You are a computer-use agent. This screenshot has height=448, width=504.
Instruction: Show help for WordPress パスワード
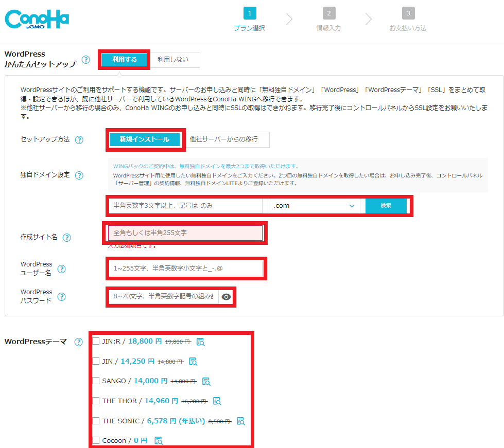61,297
